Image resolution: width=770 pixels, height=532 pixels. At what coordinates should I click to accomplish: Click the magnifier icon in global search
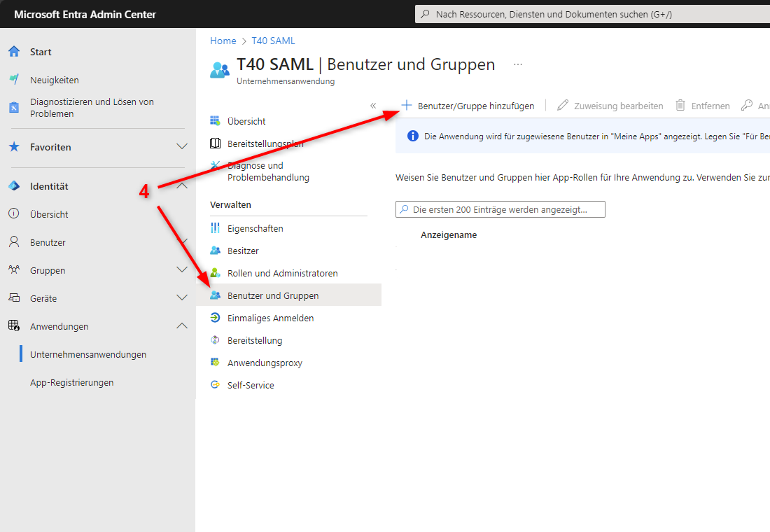(426, 14)
